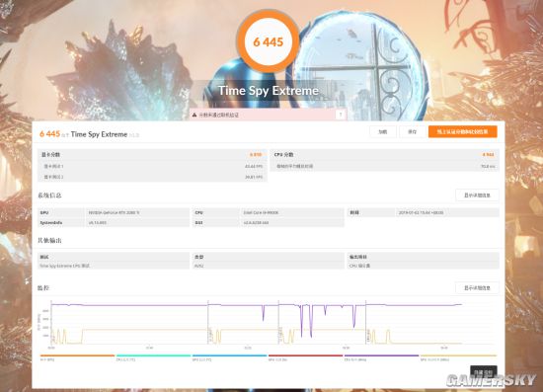Click the 保存 save button
This screenshot has width=543, height=392.
412,131
